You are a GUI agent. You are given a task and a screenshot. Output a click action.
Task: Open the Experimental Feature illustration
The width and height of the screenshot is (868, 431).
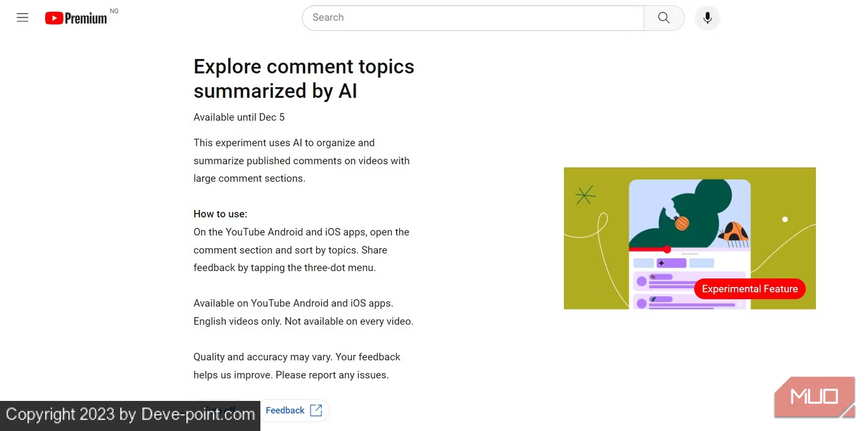(x=690, y=238)
